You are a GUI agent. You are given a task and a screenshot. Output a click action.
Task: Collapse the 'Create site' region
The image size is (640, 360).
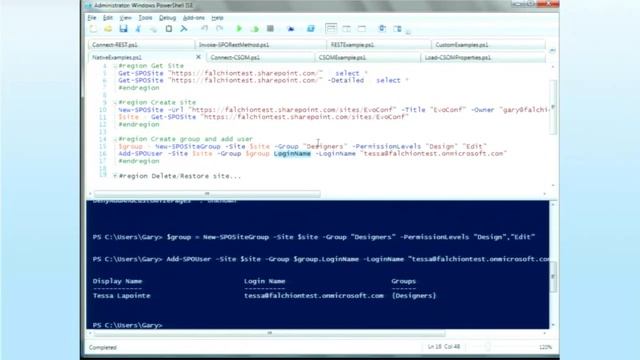click(115, 102)
